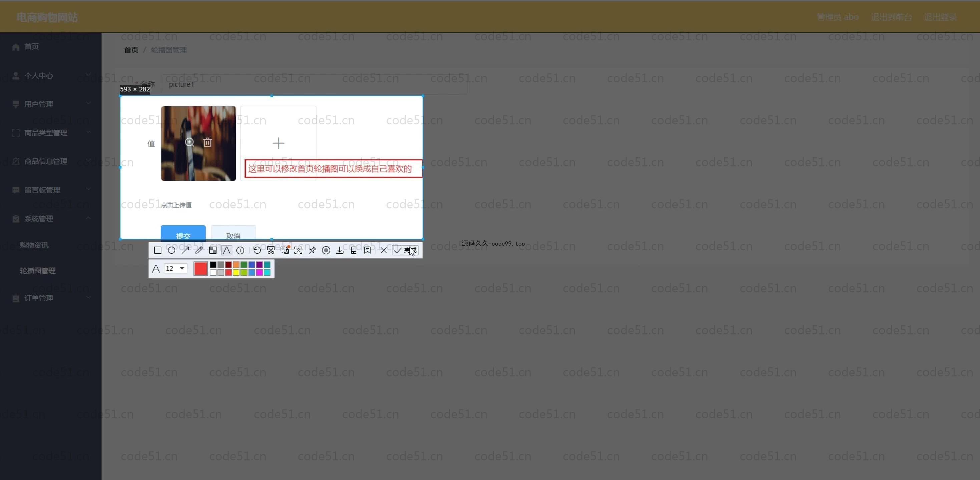Select the text annotation tool

click(227, 250)
